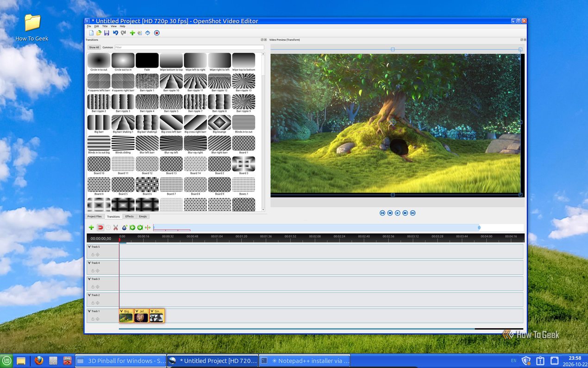Lock Track 3 with its padlock icon

tap(93, 287)
